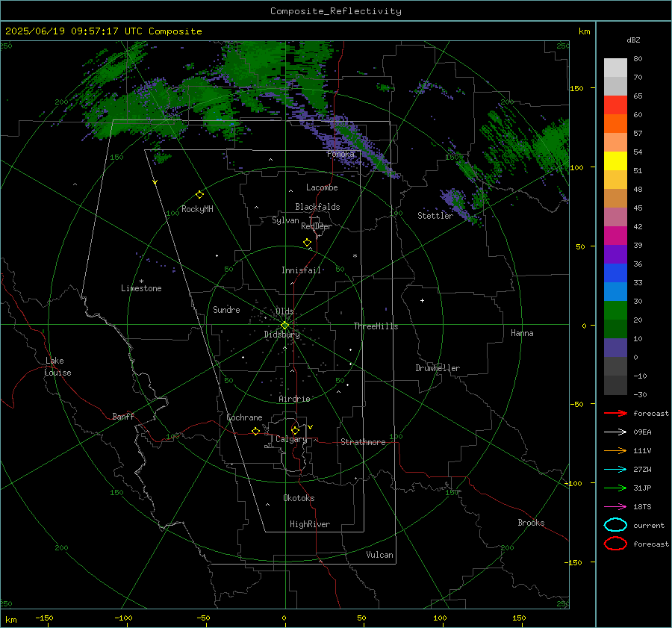The height and width of the screenshot is (628, 672).
Task: Pick the yellow 51-54 dBZ swatch
Action: pyautogui.click(x=615, y=161)
